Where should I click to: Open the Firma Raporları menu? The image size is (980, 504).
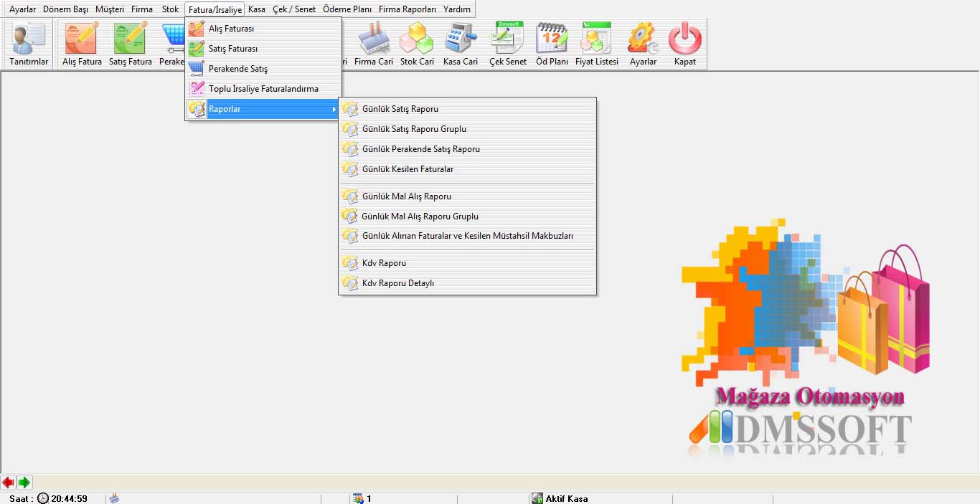407,9
